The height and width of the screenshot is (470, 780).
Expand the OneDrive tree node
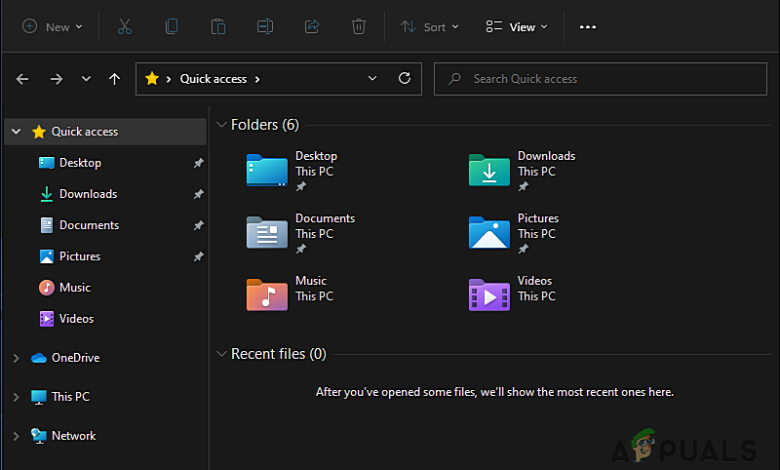pyautogui.click(x=15, y=358)
